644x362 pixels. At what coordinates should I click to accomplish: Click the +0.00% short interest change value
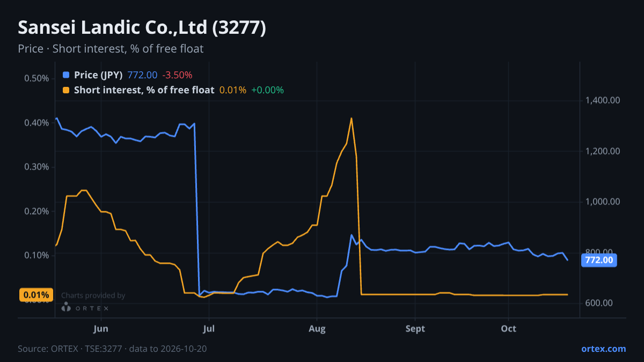[x=267, y=90]
